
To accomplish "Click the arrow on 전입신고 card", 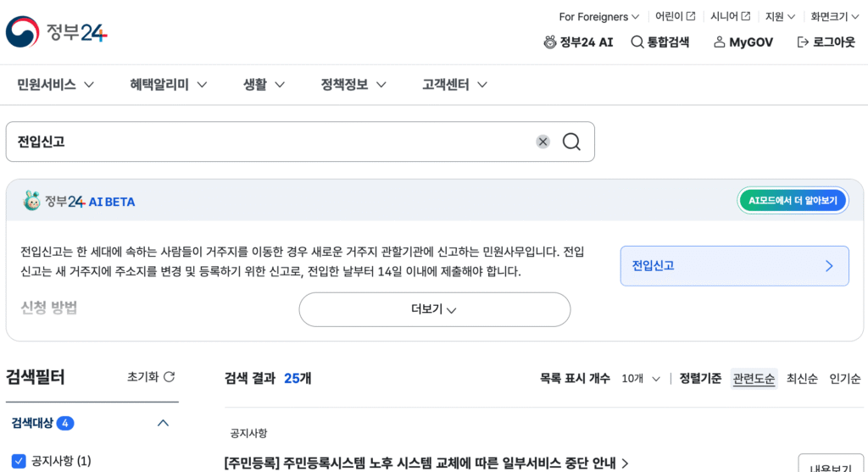I will click(x=829, y=266).
